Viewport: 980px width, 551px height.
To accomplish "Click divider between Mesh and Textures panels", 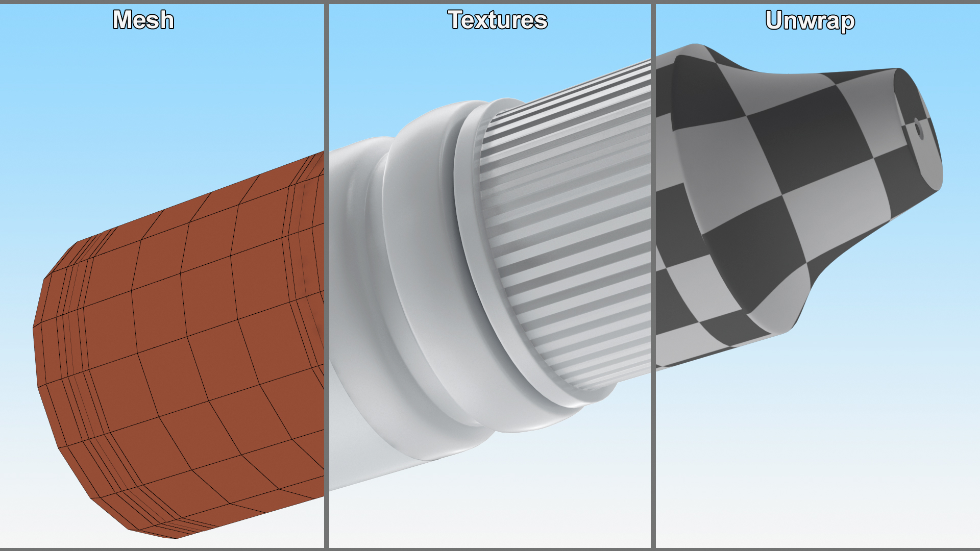I will [326, 275].
